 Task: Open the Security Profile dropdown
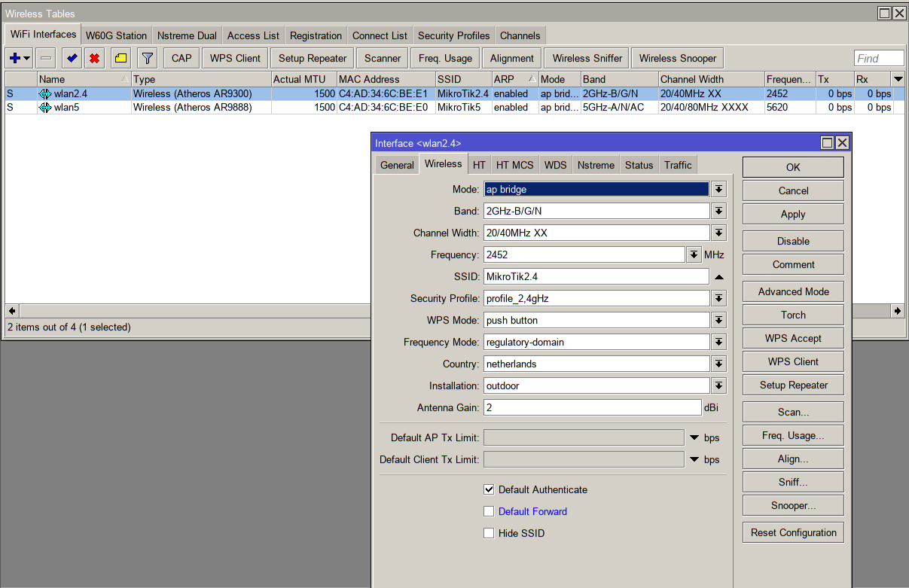(x=718, y=299)
